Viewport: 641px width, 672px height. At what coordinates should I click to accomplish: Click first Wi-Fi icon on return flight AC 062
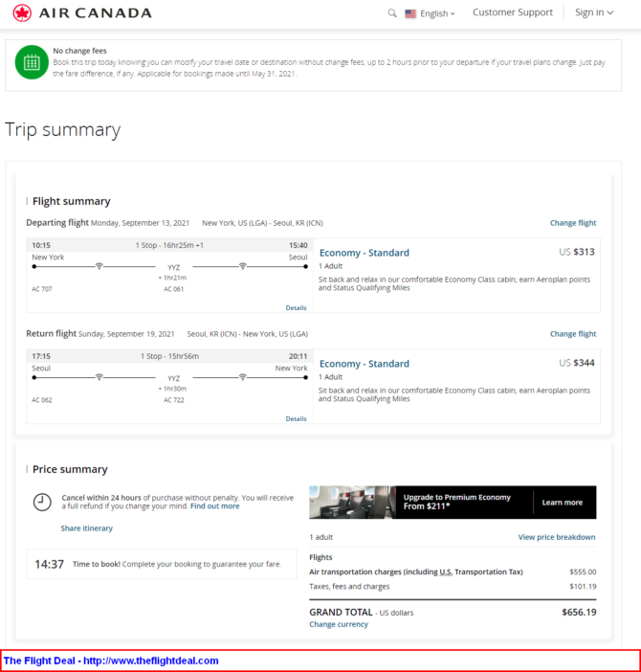(x=99, y=377)
